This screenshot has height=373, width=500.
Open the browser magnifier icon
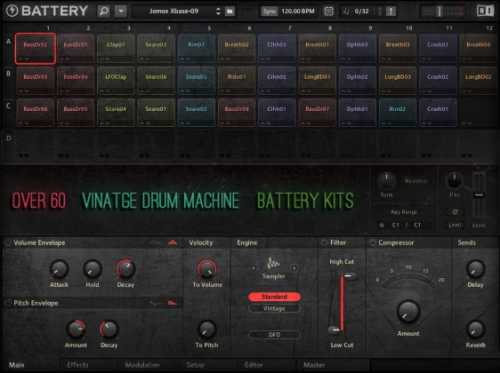(104, 11)
